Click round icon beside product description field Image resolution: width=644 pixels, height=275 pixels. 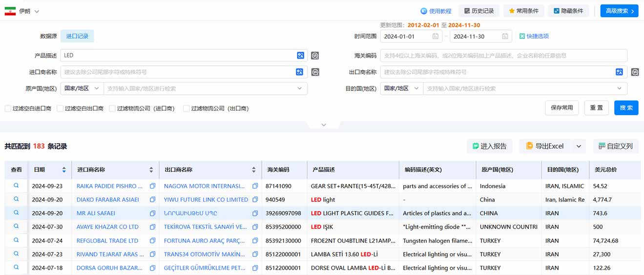[x=315, y=56]
